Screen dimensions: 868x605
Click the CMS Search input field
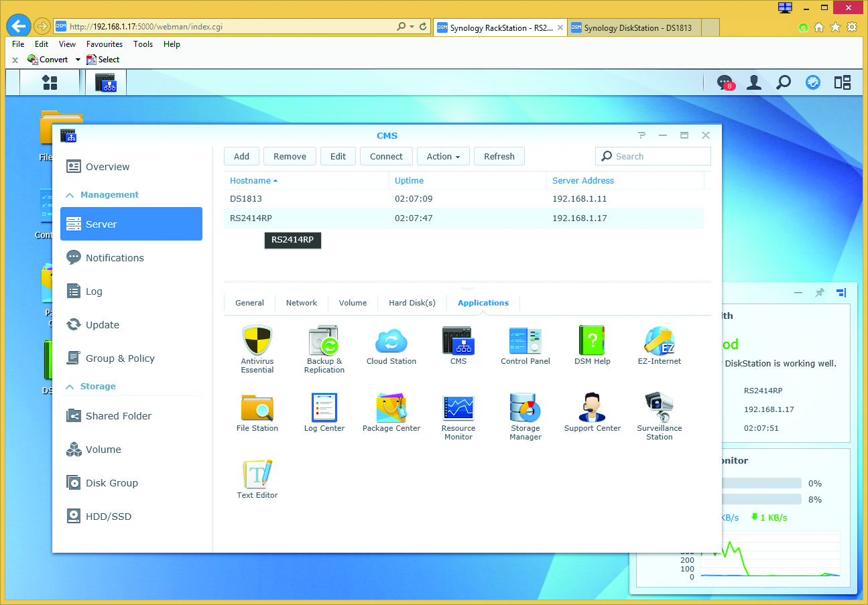(653, 156)
